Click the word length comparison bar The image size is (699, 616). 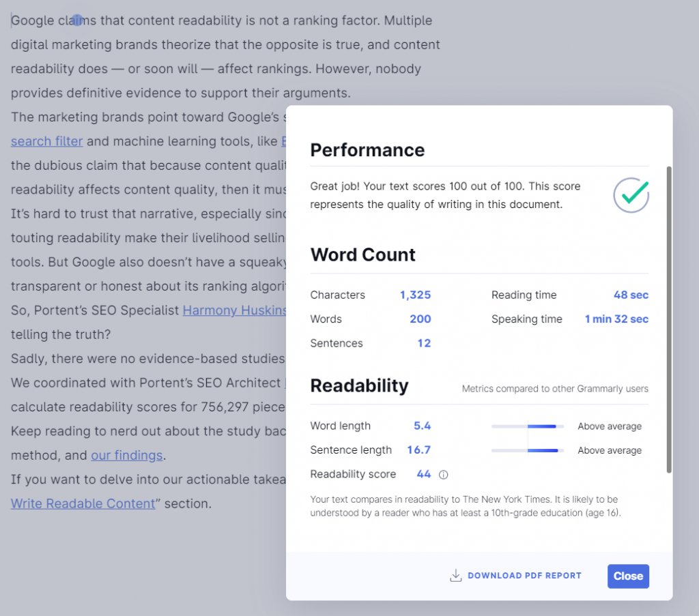[528, 426]
